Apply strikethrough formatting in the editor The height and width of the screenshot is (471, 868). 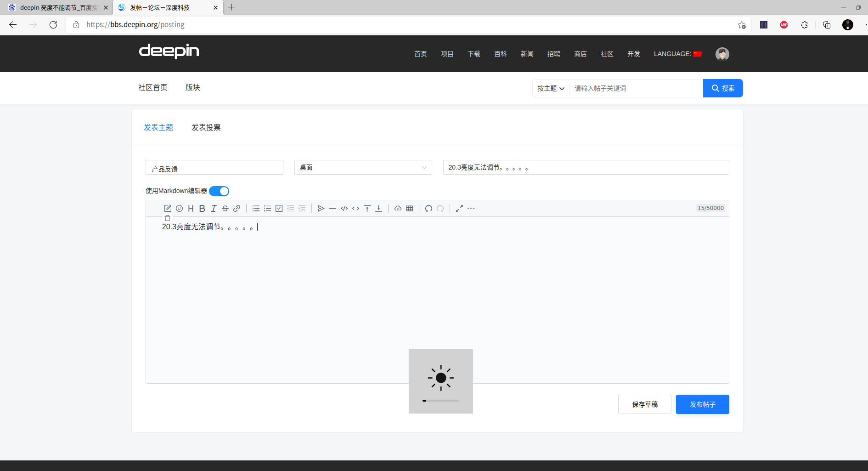click(x=225, y=209)
